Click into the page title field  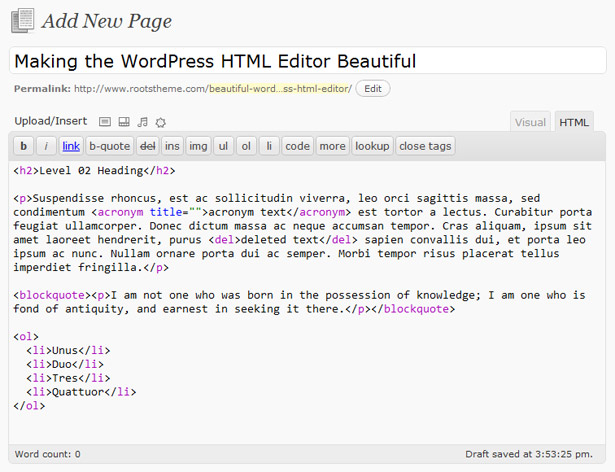308,61
